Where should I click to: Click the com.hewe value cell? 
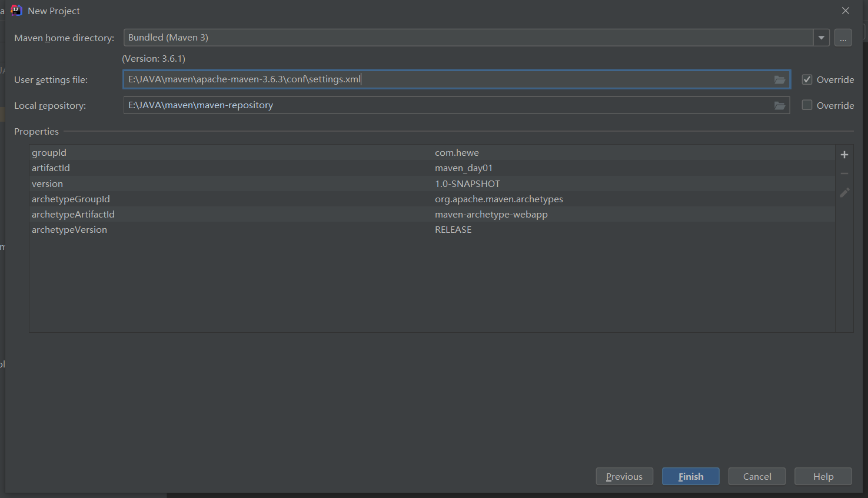pyautogui.click(x=457, y=152)
